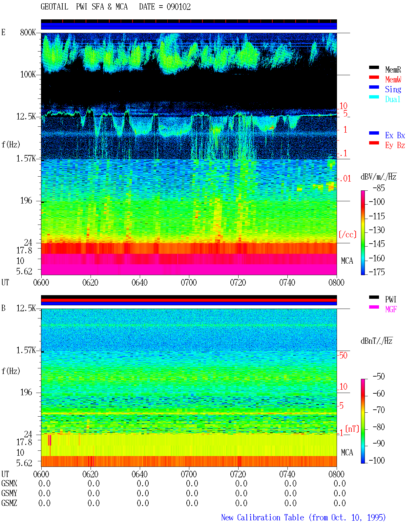Screen dimensions: 420x523
Task: Click the black MemR legend swatch
Action: tap(374, 67)
